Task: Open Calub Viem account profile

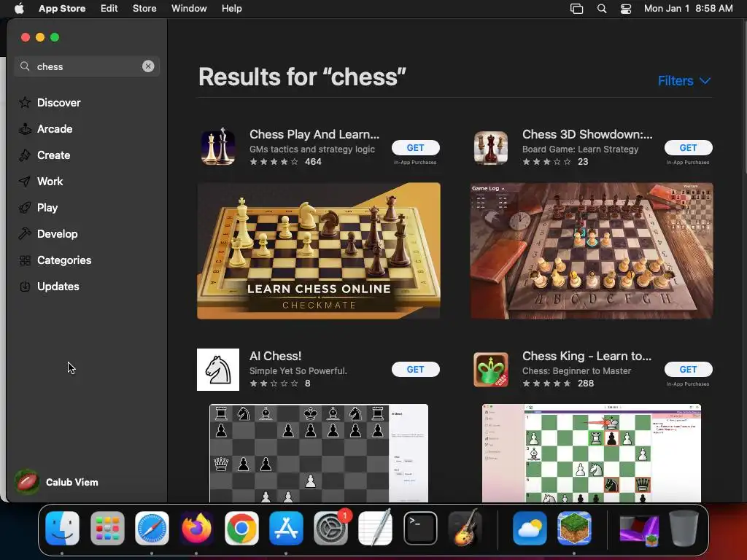Action: pos(57,483)
